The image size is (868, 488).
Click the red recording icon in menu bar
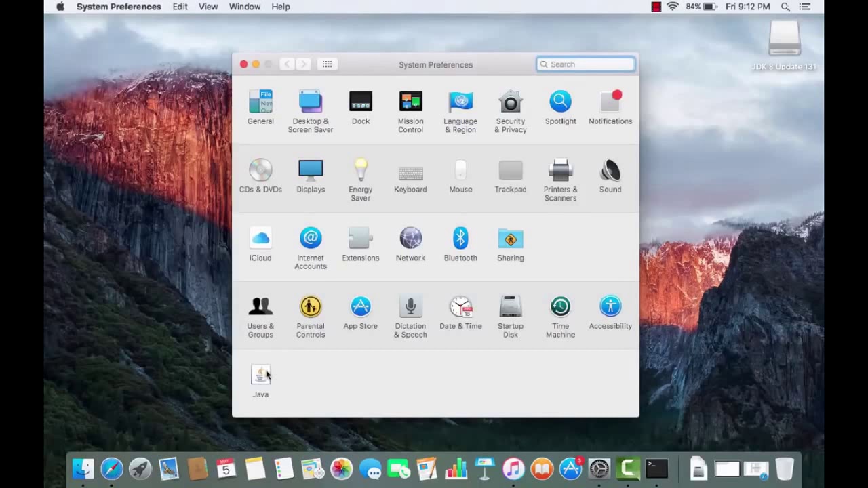point(656,7)
